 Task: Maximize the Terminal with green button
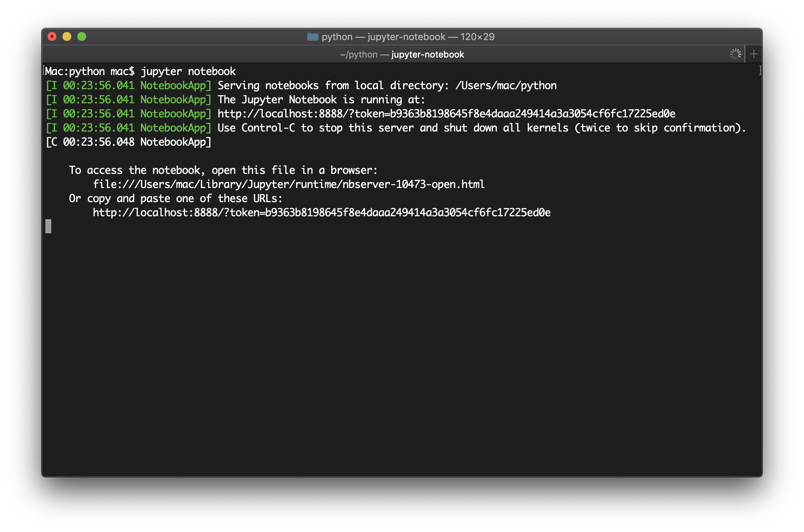82,36
